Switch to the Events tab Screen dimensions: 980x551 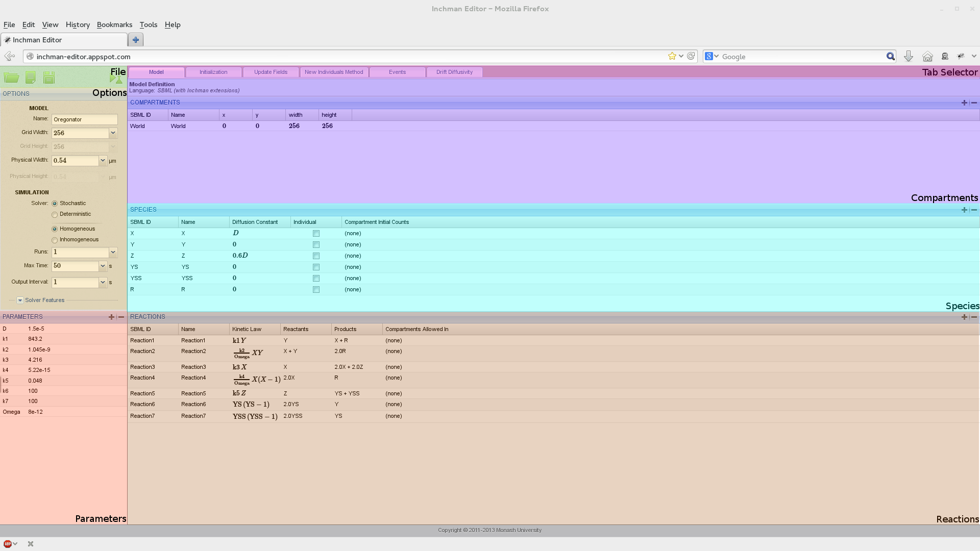pyautogui.click(x=397, y=72)
